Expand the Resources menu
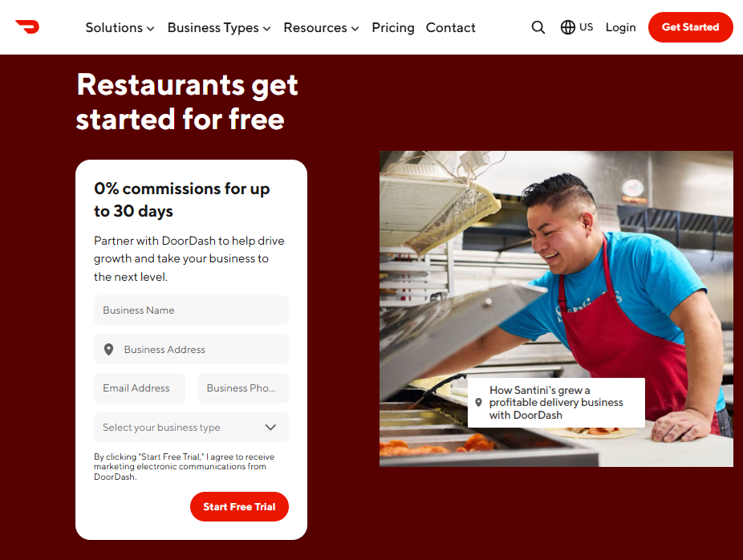 click(321, 27)
